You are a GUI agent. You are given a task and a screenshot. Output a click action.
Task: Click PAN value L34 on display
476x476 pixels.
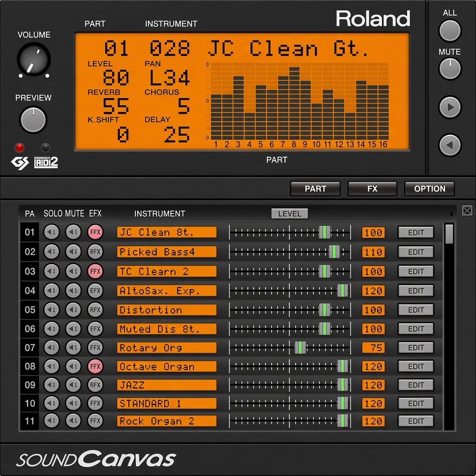[x=170, y=78]
